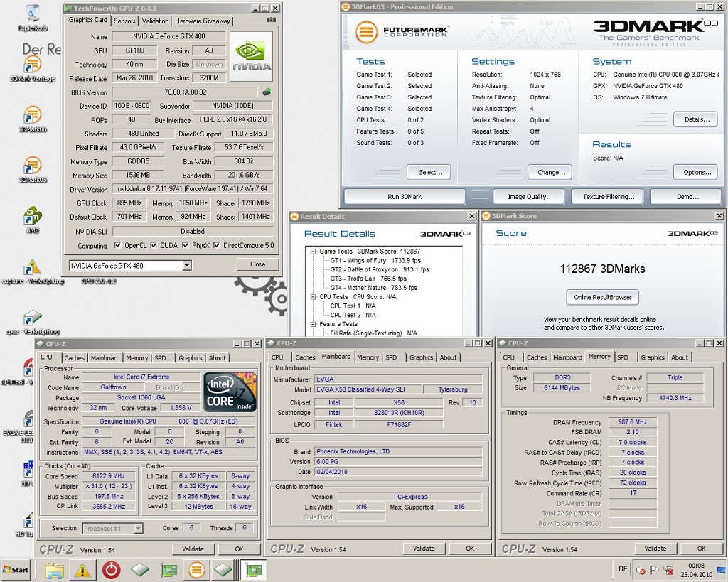The height and width of the screenshot is (582, 728).
Task: Open Caches tab in CPU-Z processor window
Action: 74,358
